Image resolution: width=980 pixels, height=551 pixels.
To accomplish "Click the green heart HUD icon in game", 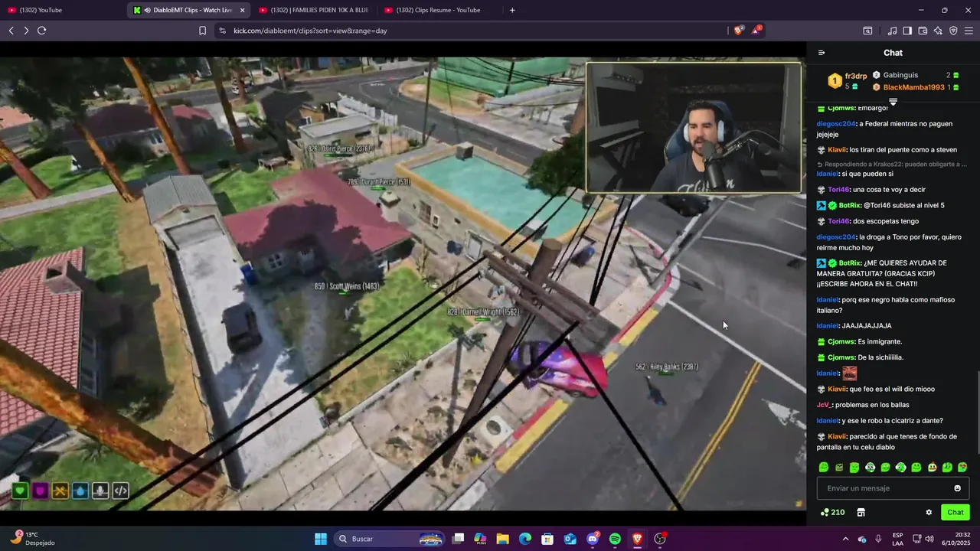I will point(20,491).
